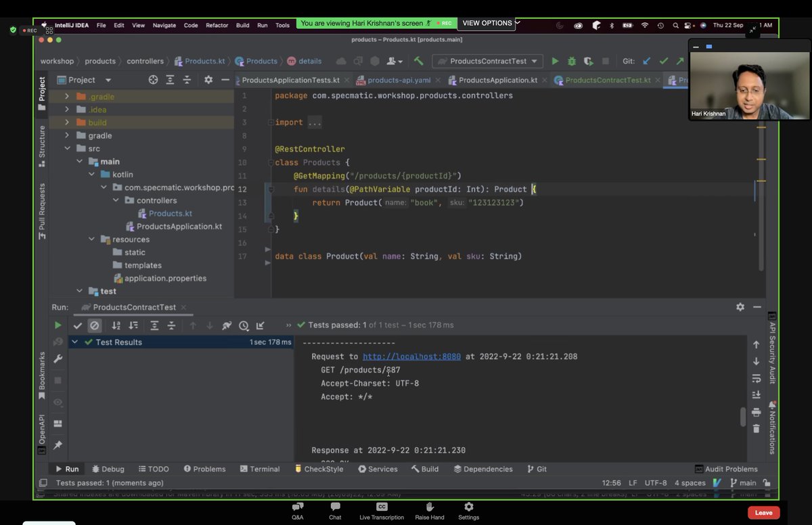Image resolution: width=812 pixels, height=525 pixels.
Task: Run ProductsContractTest with the green play icon
Action: (x=555, y=61)
